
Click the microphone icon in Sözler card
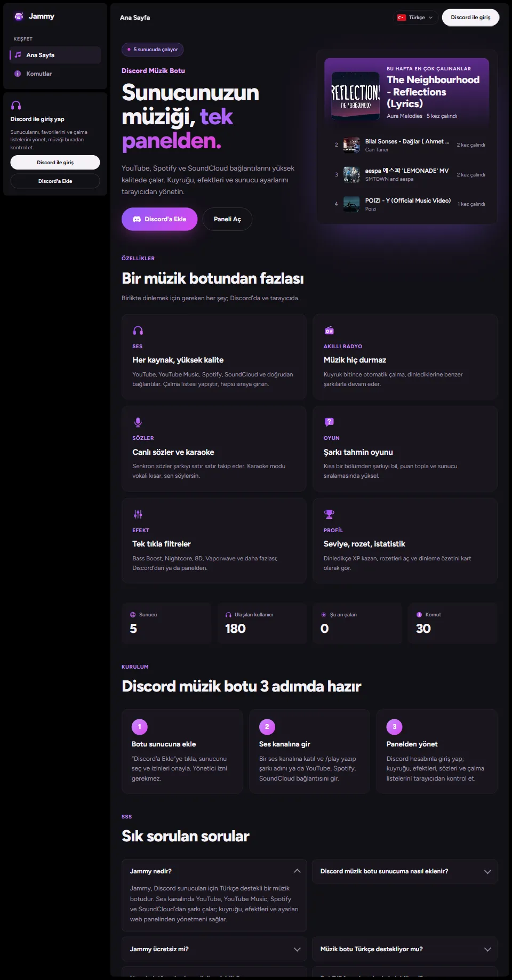(138, 422)
